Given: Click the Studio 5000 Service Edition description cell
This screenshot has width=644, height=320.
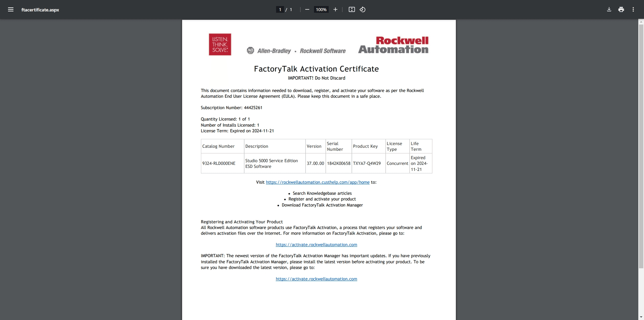Looking at the screenshot, I should [x=275, y=163].
